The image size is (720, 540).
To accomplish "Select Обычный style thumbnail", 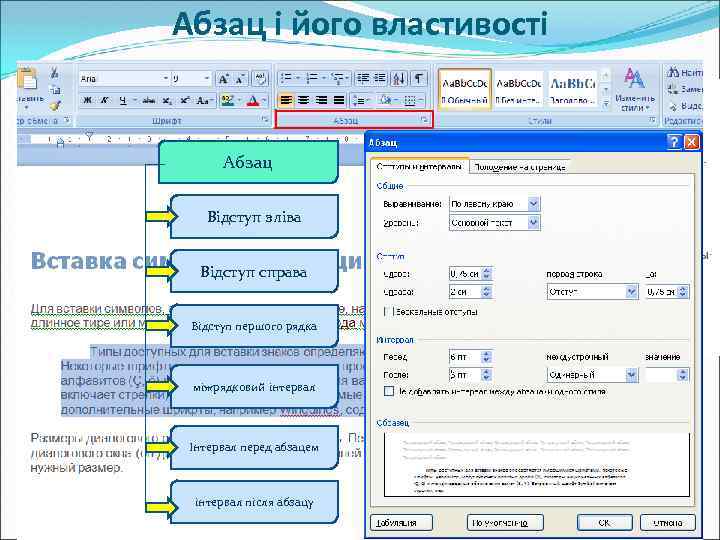I will [x=465, y=90].
